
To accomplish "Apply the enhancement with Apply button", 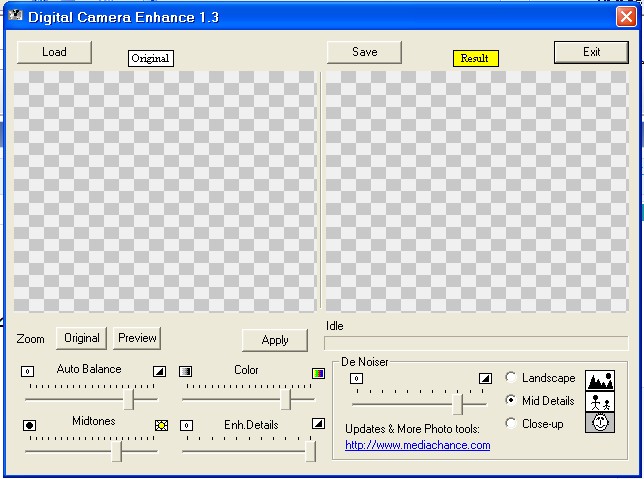I will [275, 340].
